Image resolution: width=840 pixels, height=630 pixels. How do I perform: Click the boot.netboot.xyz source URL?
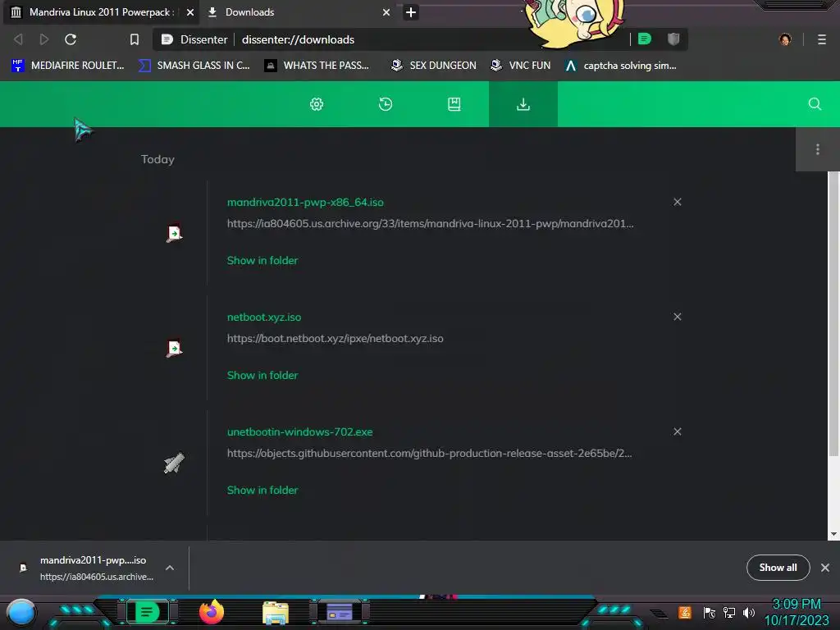coord(336,338)
